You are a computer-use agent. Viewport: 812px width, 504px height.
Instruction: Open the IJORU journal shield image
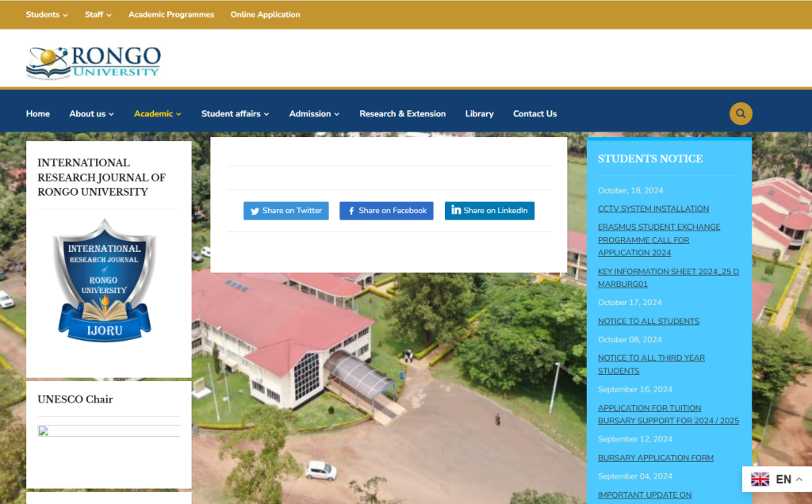coord(104,281)
